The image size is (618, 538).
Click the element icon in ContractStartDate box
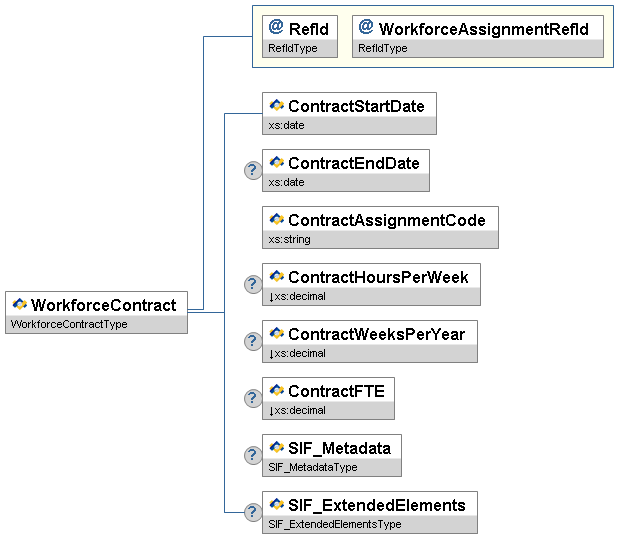coord(277,106)
